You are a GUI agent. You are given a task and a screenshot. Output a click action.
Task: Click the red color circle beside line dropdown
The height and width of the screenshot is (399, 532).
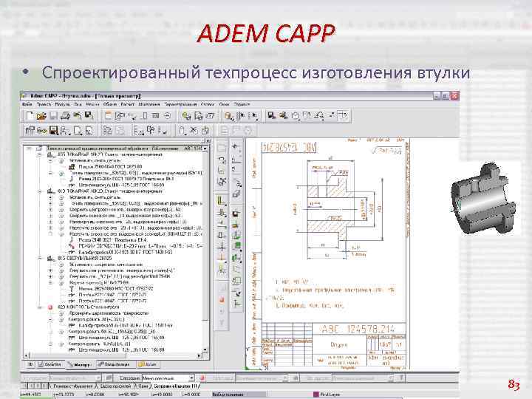point(203,378)
